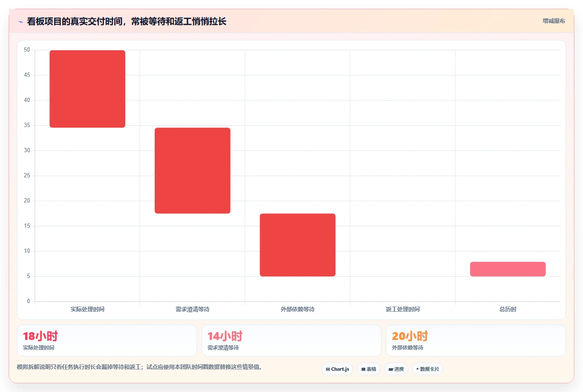Click the 需求澄清等待 axis label under chart
Image resolution: width=583 pixels, height=392 pixels.
[x=192, y=309]
